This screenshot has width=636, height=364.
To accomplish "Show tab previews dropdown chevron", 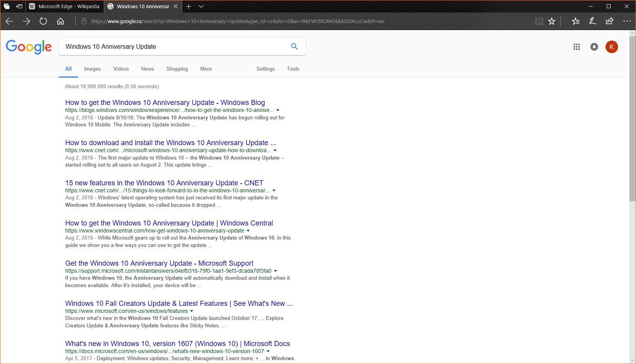I will [x=201, y=6].
